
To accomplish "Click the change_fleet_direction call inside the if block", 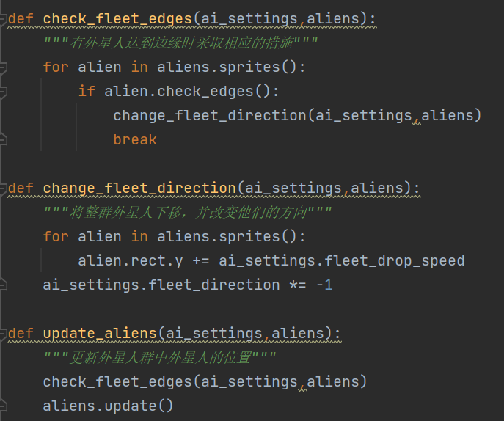I will pyautogui.click(x=210, y=116).
